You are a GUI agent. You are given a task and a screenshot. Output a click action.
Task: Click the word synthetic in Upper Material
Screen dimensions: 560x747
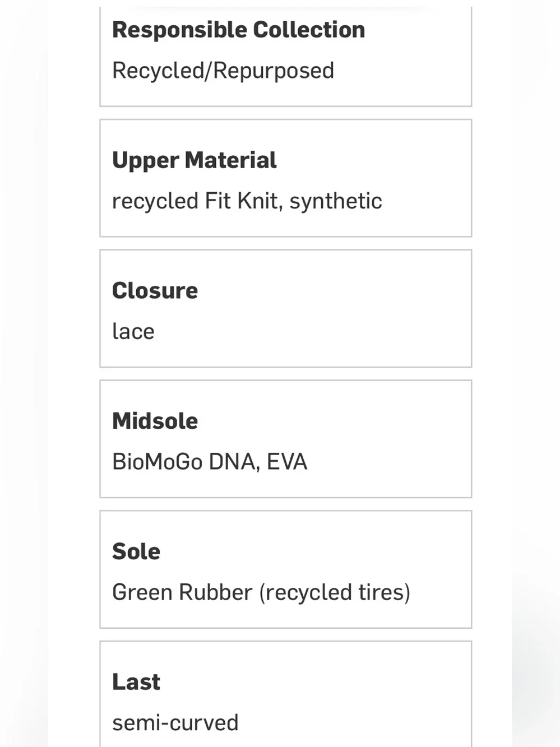[x=336, y=202]
